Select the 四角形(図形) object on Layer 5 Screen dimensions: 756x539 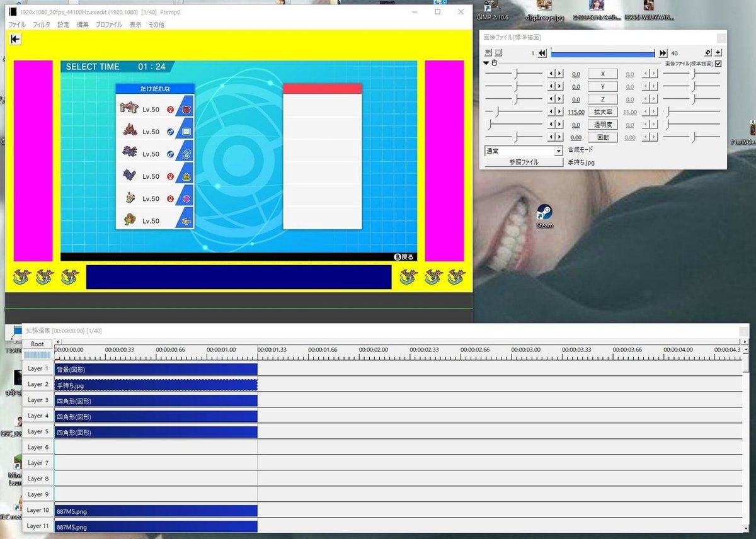[x=156, y=432]
